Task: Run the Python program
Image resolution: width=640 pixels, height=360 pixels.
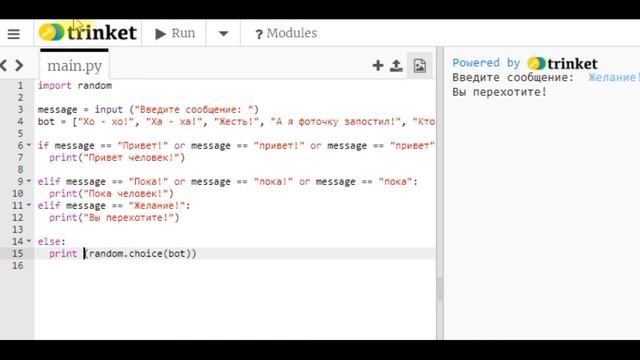Action: click(x=175, y=33)
